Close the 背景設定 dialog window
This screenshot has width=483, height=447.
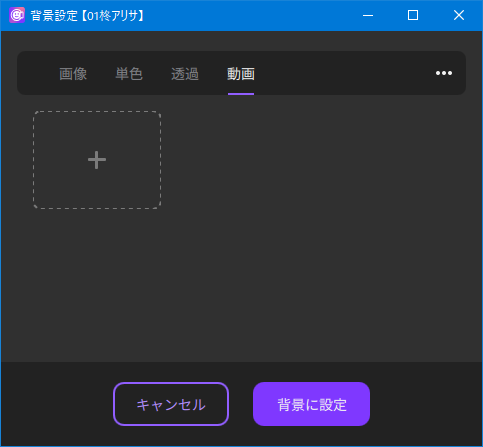click(x=459, y=15)
